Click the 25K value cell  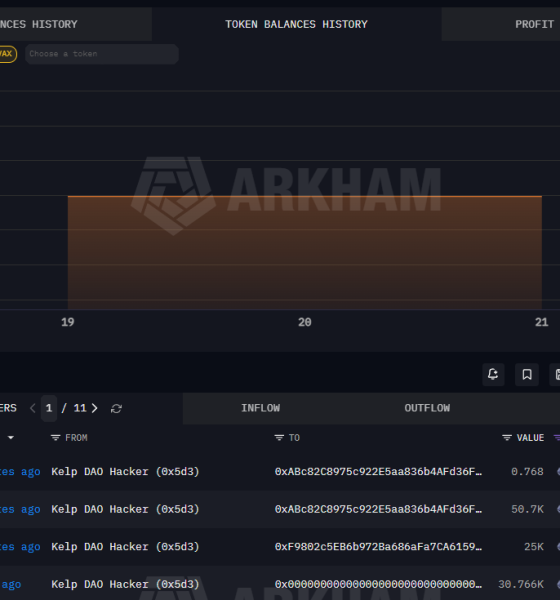(x=534, y=546)
